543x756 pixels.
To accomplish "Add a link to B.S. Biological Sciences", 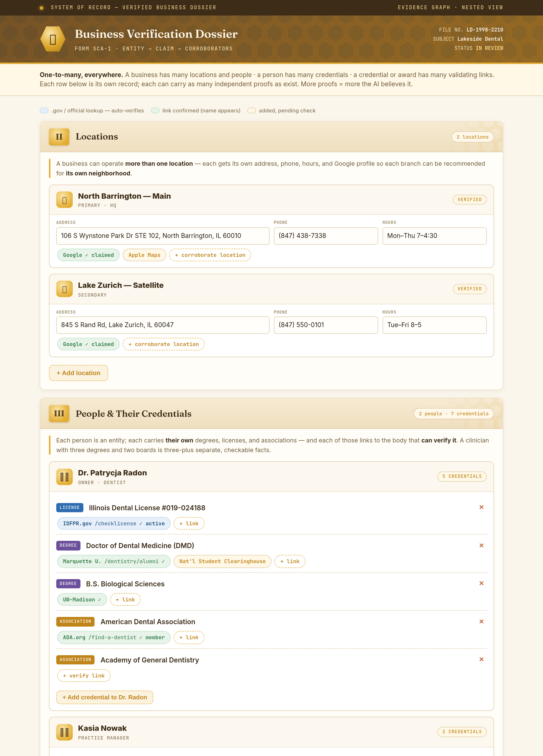I will (125, 599).
